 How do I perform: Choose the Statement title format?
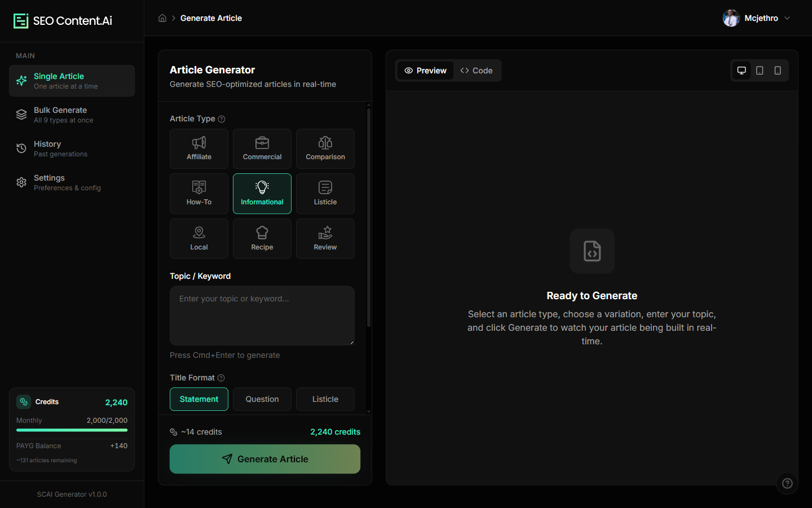[199, 399]
